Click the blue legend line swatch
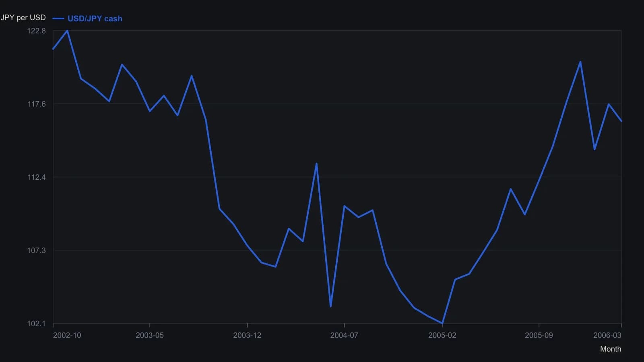644x362 pixels. click(x=58, y=19)
